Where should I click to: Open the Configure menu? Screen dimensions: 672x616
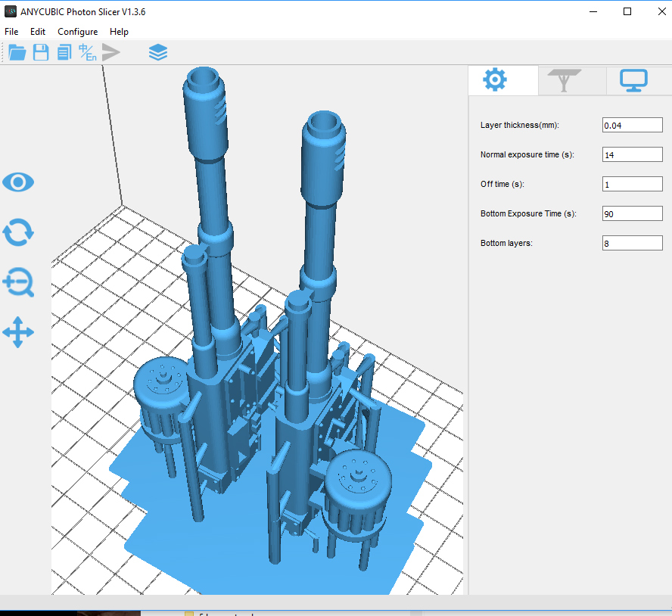pos(78,32)
